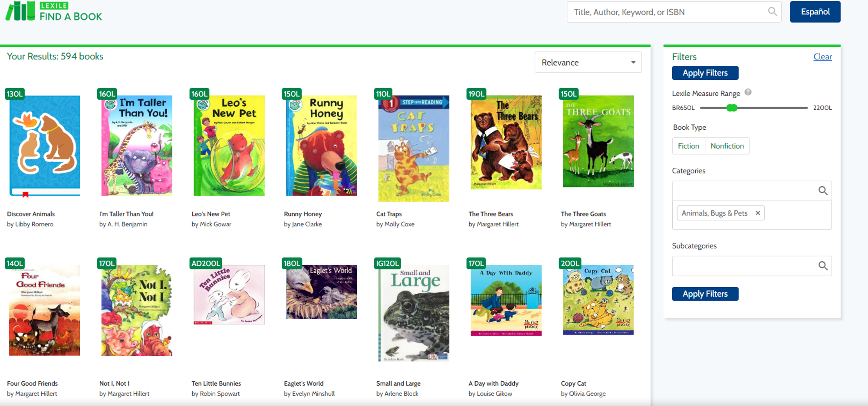The image size is (868, 406).
Task: Remove the Animals, Bugs & Pets category chip
Action: click(758, 213)
